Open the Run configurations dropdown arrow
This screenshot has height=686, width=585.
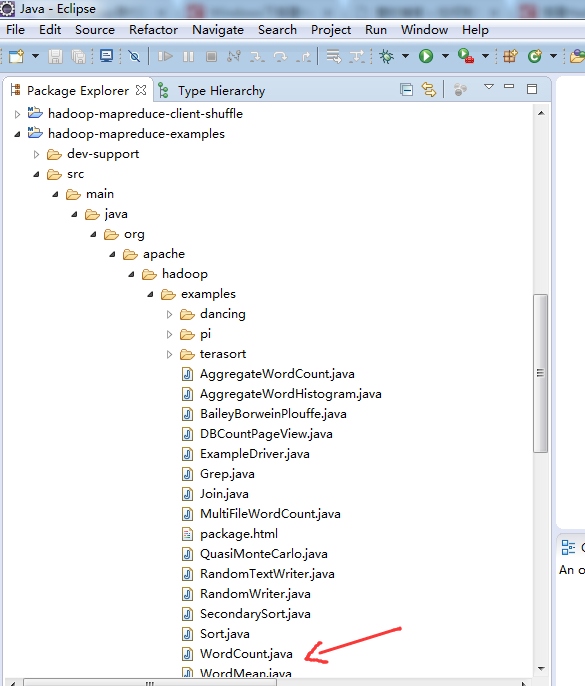coord(445,56)
